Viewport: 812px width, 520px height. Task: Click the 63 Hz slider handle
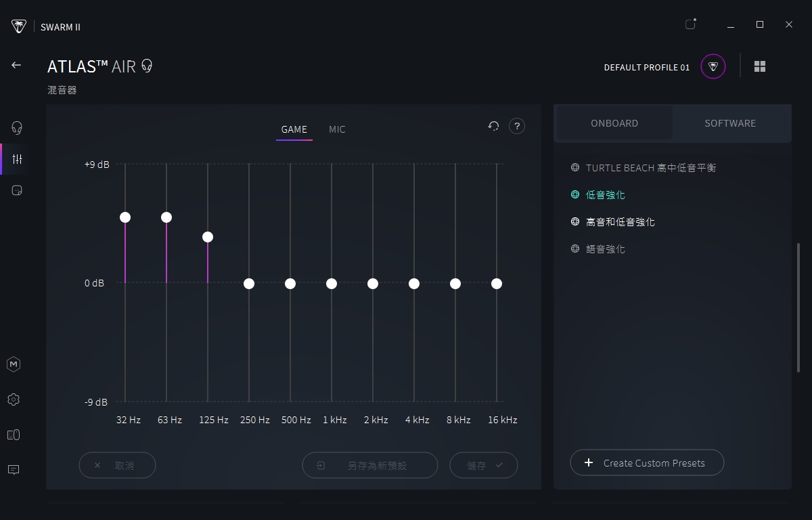(166, 217)
